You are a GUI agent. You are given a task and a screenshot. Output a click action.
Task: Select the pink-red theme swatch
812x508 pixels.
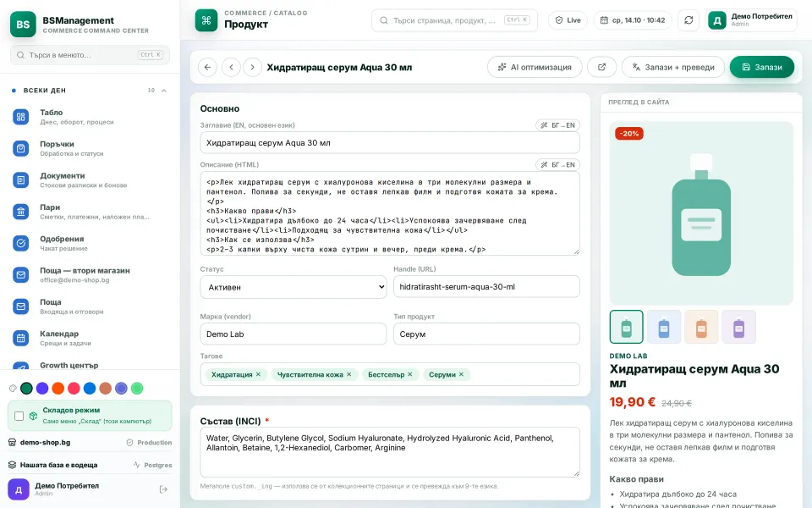(74, 389)
